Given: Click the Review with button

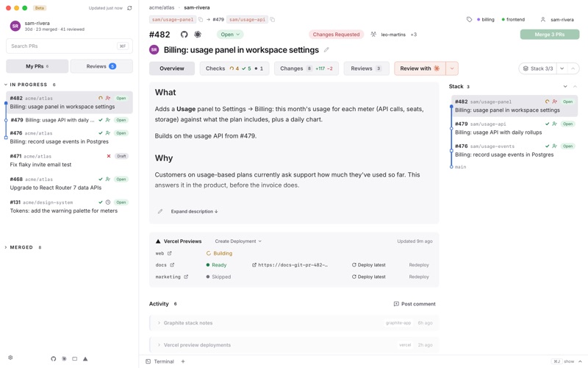Looking at the screenshot, I should coord(420,68).
